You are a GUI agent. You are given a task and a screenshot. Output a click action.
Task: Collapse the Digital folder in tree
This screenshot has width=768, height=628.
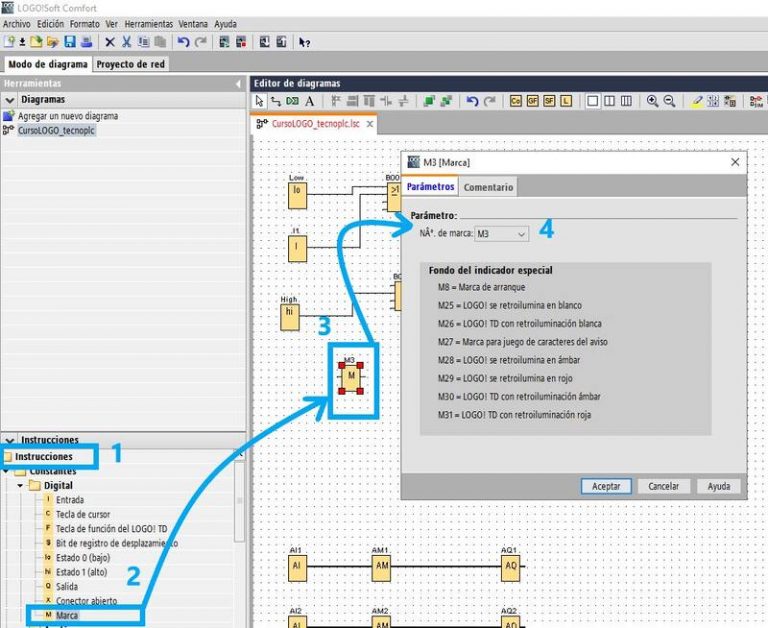click(x=20, y=485)
